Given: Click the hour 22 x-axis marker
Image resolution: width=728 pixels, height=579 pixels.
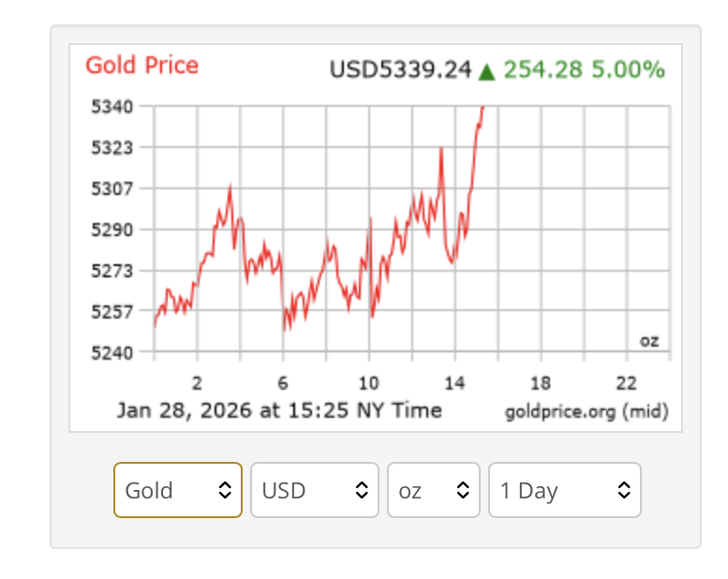Looking at the screenshot, I should pyautogui.click(x=627, y=383).
